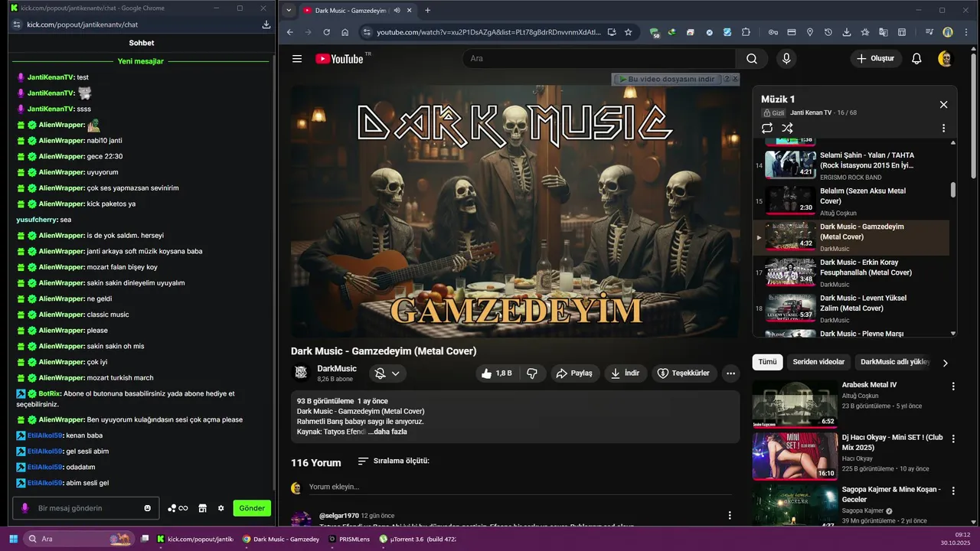This screenshot has width=980, height=551.
Task: Open YouTube hamburger guide menu
Action: (x=297, y=59)
